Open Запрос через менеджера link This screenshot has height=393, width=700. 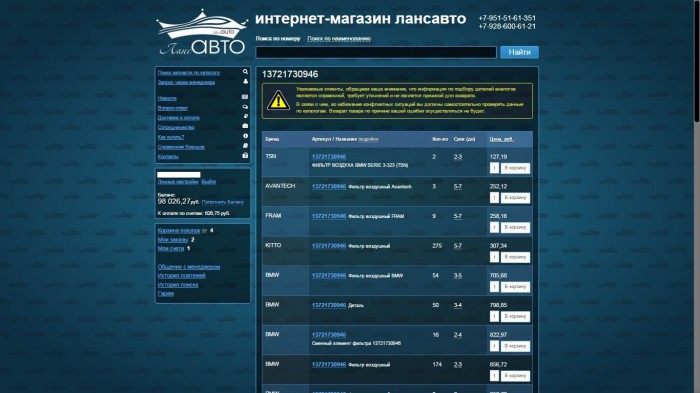(x=186, y=82)
